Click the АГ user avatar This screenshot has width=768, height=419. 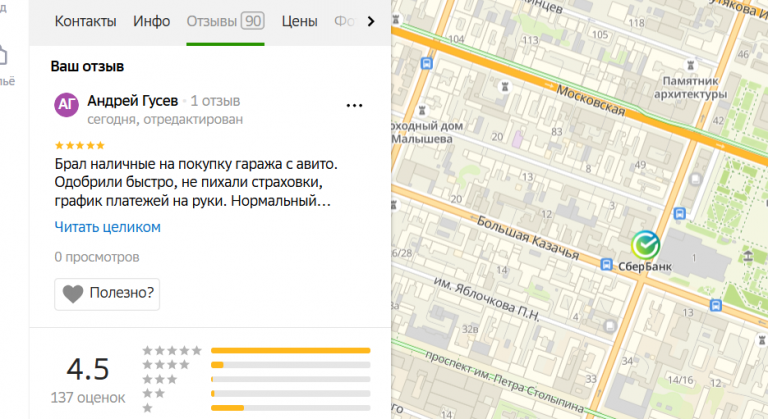tap(66, 104)
